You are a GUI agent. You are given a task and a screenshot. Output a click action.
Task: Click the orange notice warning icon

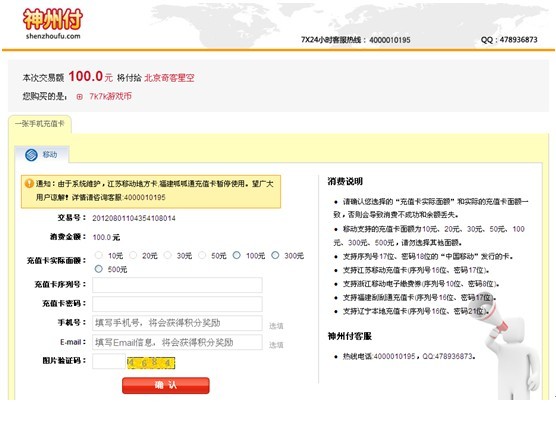pyautogui.click(x=29, y=183)
